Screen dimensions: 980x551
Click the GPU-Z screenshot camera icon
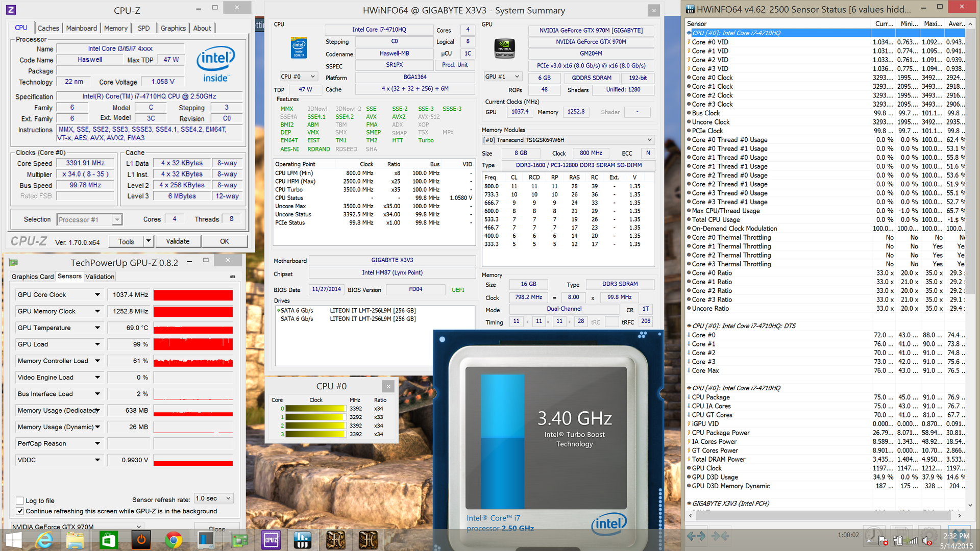[233, 277]
